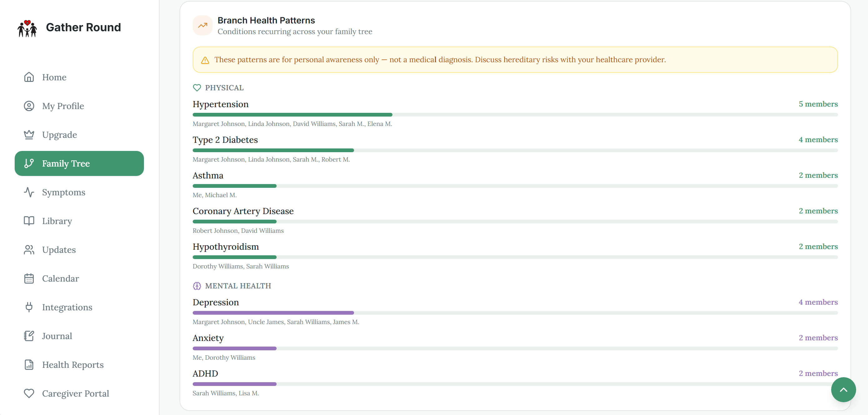Click 'Dorothy Williams, Sarah Williams' member list
Viewport: 868px width, 415px height.
click(241, 266)
